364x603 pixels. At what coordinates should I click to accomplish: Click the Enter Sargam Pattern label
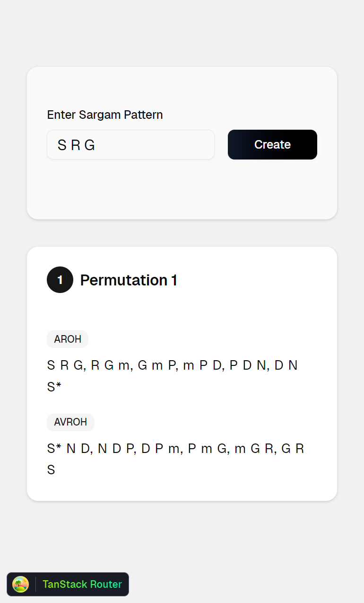(x=105, y=115)
